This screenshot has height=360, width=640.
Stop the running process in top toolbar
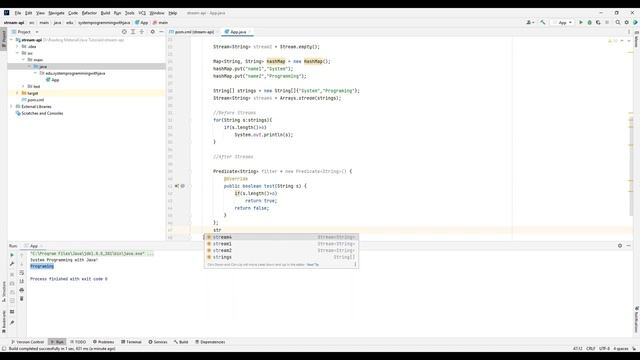[x=607, y=22]
